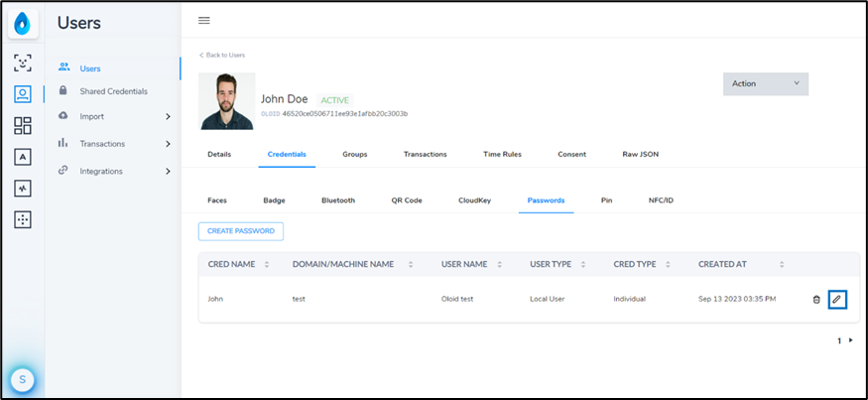
Task: Click the lock icon beside Shared Credentials
Action: pos(63,90)
